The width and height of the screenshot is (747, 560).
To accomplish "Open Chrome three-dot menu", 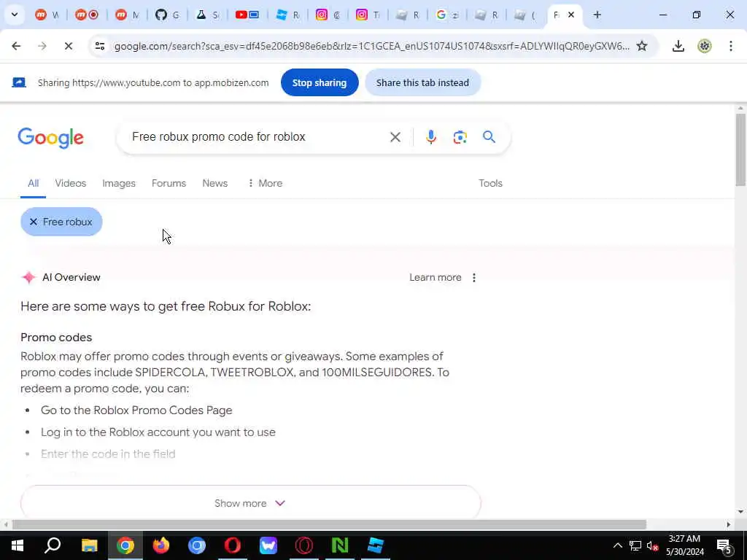I will [731, 46].
